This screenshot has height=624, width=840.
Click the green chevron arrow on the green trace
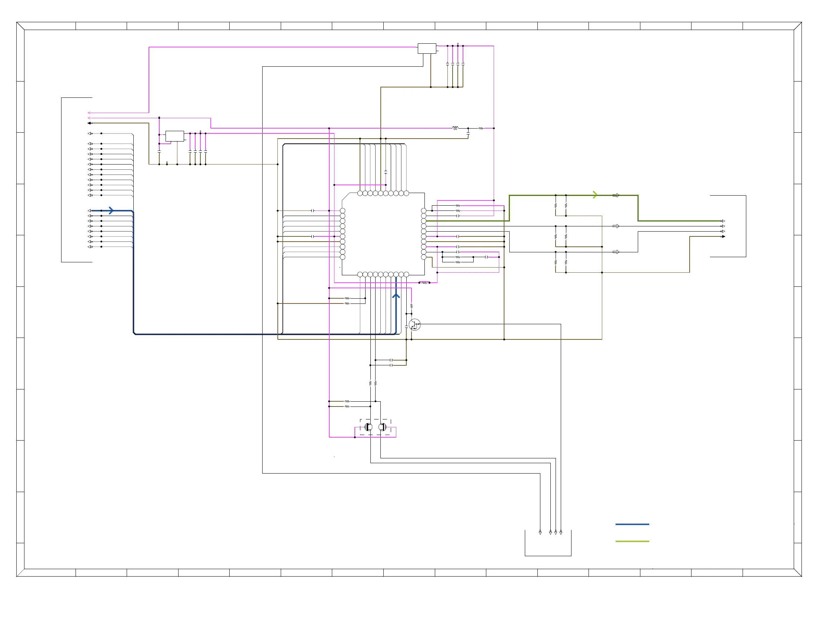click(595, 195)
